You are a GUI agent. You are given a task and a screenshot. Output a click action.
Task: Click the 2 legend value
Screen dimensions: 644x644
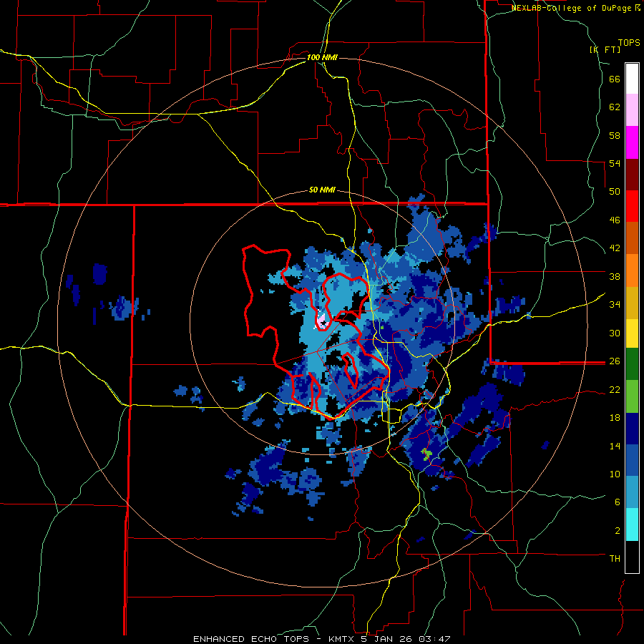coord(618,531)
